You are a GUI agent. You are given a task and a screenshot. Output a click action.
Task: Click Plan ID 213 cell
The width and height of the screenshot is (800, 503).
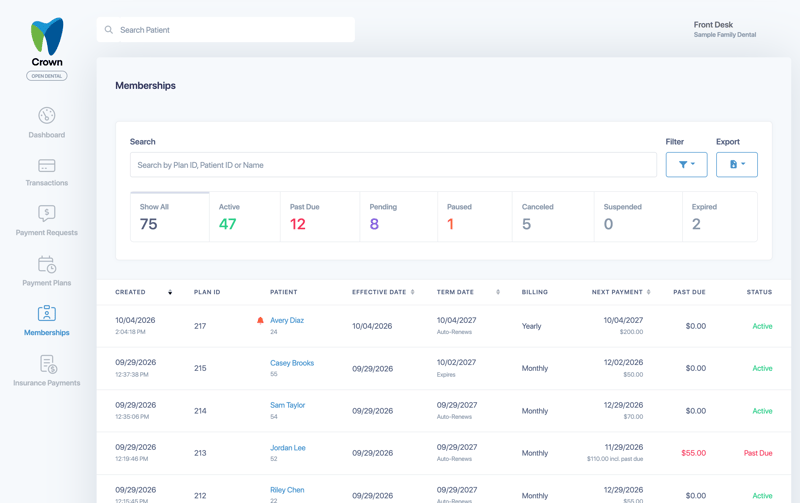point(200,453)
